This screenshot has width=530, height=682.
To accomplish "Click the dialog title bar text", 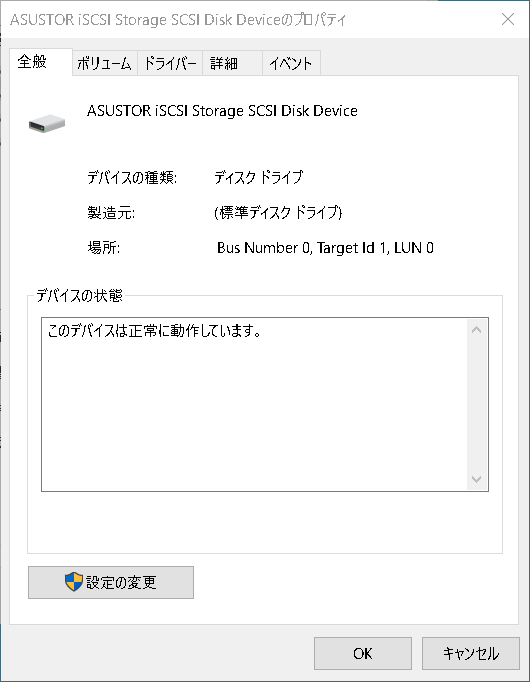I will coord(178,20).
